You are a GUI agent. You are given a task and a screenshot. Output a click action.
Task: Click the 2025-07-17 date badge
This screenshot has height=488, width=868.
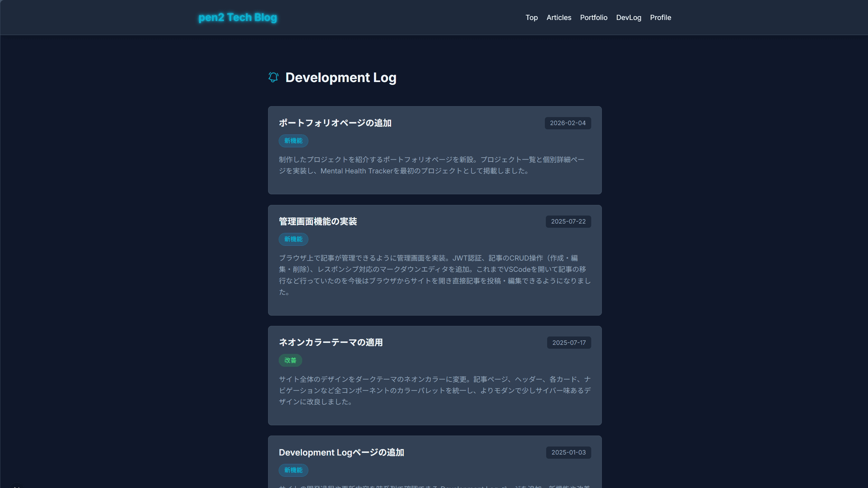(569, 343)
